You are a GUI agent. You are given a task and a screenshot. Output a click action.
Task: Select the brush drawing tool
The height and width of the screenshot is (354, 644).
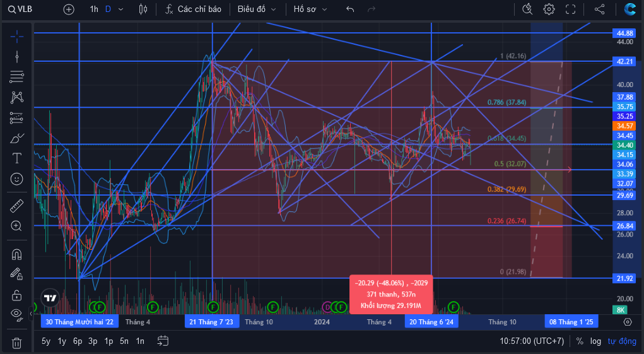tap(17, 138)
